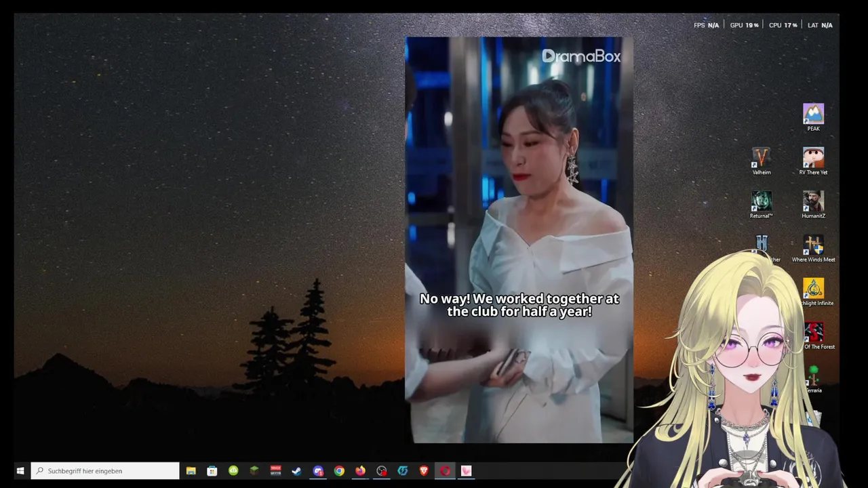The image size is (868, 488).
Task: Select the Valheim desktop shortcut
Action: click(x=762, y=161)
